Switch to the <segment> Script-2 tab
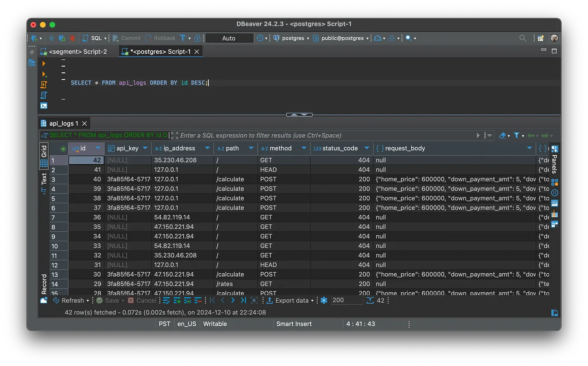Viewport: 588px width, 366px height. click(78, 52)
